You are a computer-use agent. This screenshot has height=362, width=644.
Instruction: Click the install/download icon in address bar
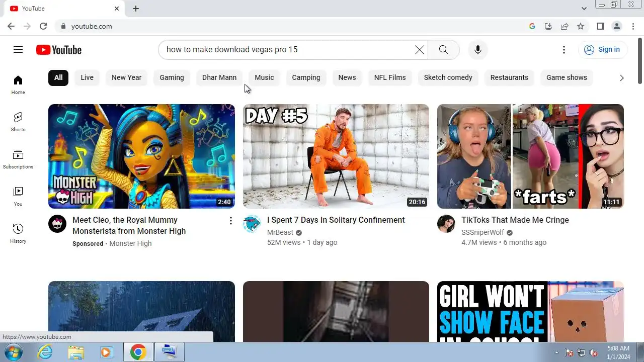(548, 26)
